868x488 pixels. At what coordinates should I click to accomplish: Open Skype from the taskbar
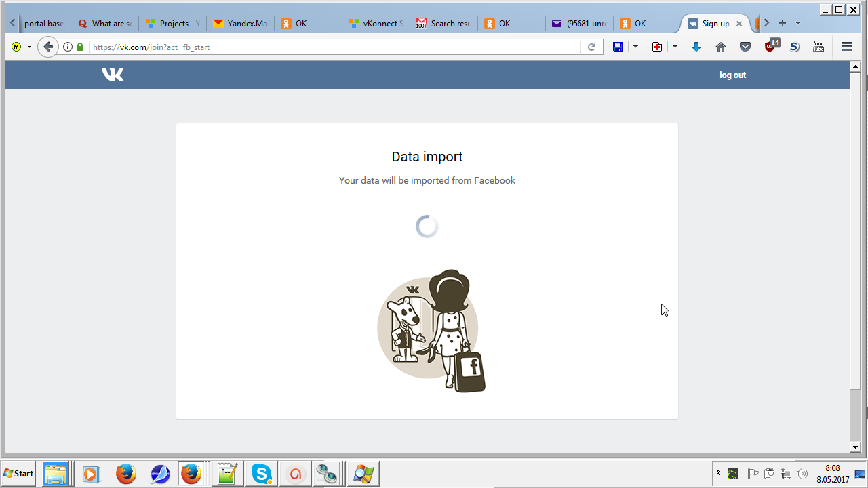pyautogui.click(x=261, y=474)
